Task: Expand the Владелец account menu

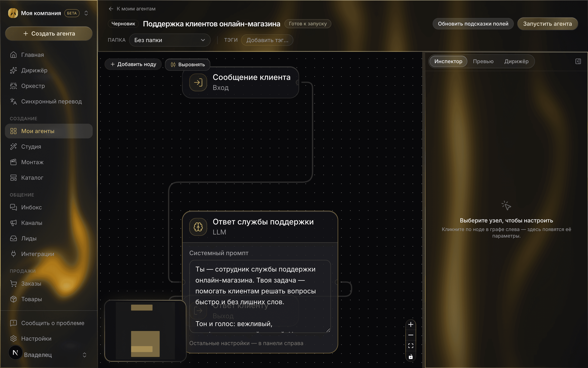Action: pyautogui.click(x=84, y=355)
